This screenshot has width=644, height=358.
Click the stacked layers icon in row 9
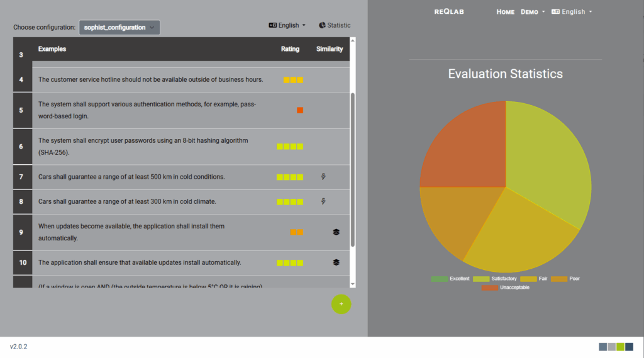(336, 232)
